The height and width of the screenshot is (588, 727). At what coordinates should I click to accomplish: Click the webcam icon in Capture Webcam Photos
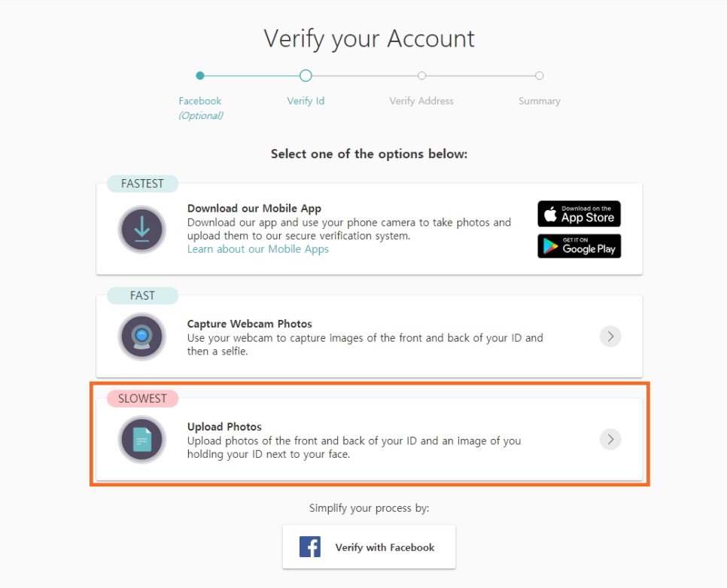pos(141,336)
